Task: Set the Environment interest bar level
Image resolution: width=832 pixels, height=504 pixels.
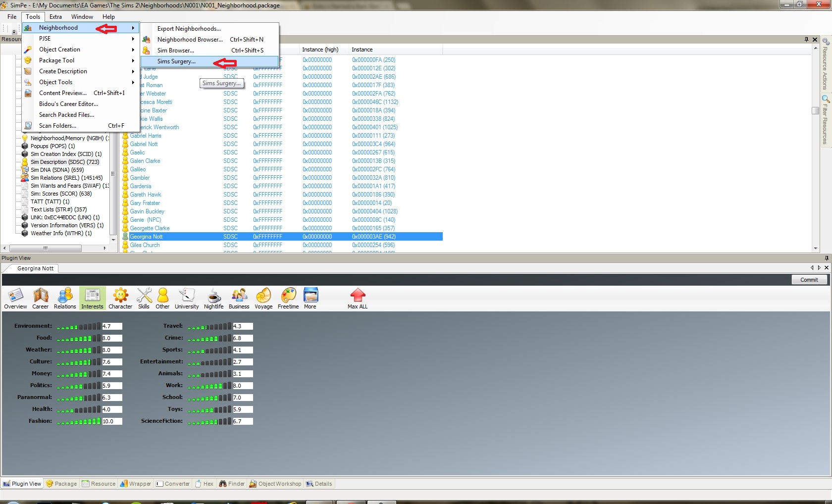Action: [x=78, y=326]
